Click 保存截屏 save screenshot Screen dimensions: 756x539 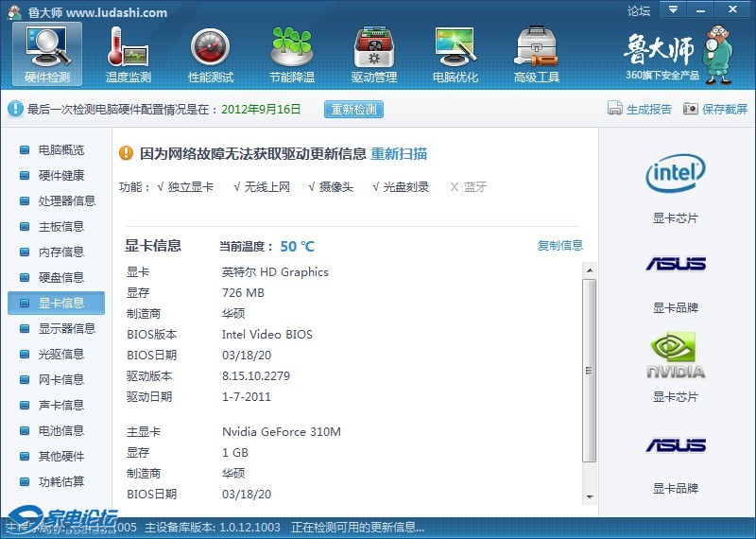click(x=715, y=109)
